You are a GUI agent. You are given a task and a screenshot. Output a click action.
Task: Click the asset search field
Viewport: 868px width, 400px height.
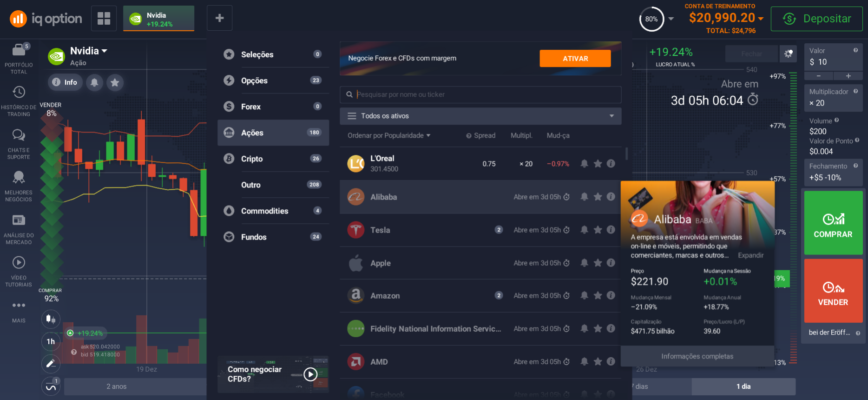pos(480,94)
